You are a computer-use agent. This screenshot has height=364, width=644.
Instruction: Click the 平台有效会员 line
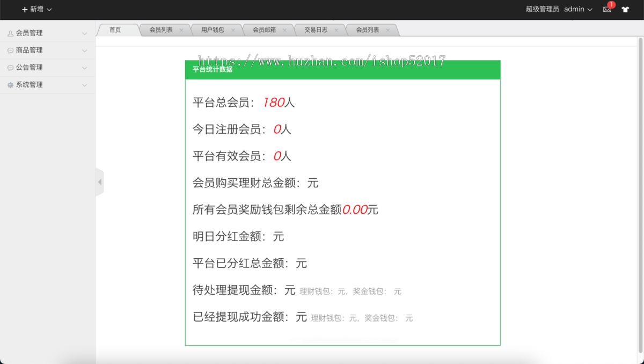point(242,156)
